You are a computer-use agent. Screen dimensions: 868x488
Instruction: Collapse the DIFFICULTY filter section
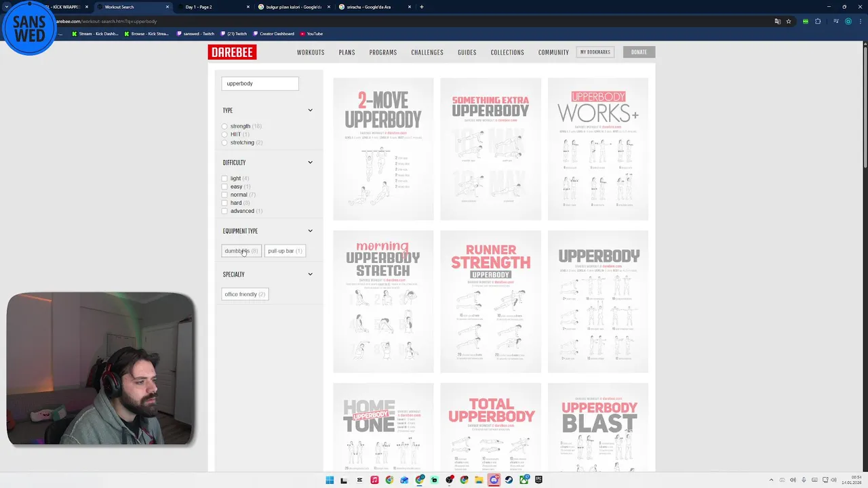(x=310, y=163)
